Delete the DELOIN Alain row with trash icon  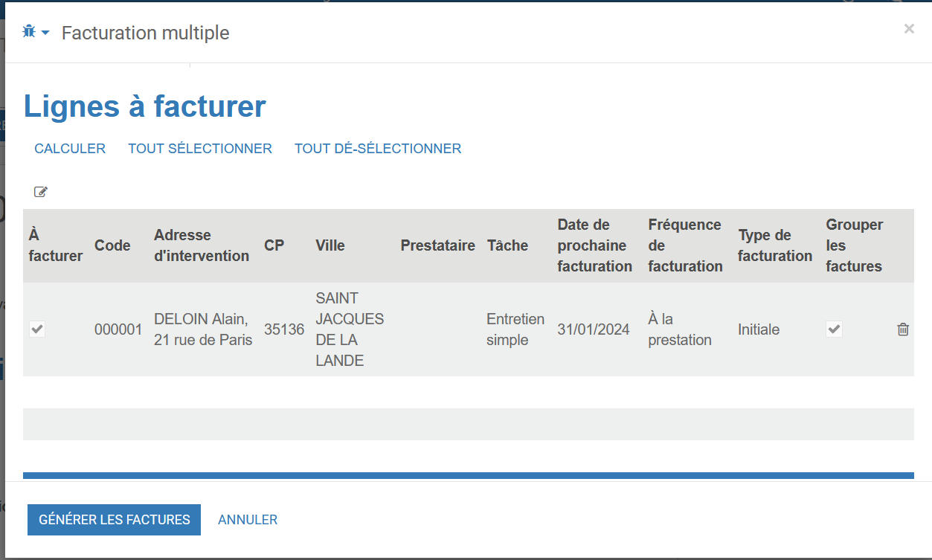(x=903, y=329)
